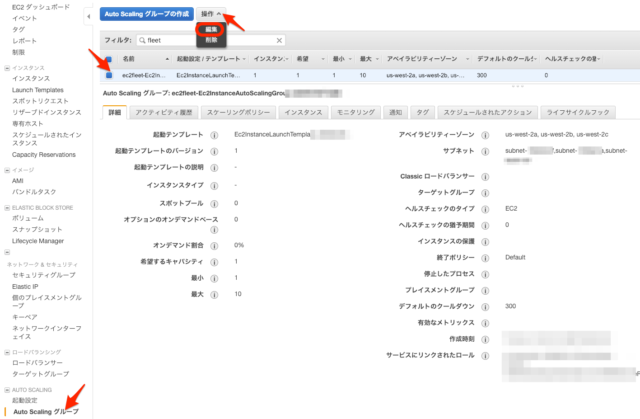The image size is (640, 419).
Task: Sort by 起動設定 / テンプレート column
Action: pos(211,59)
